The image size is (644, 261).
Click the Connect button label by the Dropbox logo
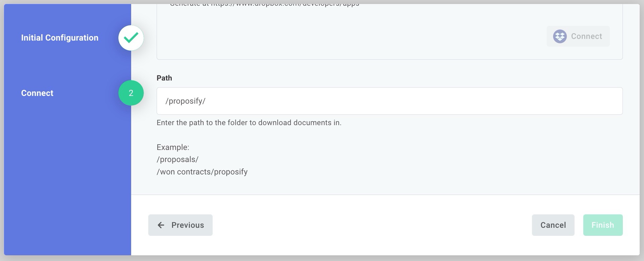coord(587,36)
